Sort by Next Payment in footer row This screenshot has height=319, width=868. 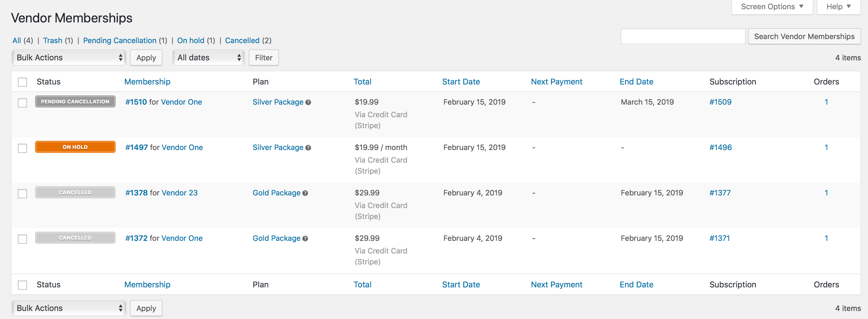(x=557, y=285)
